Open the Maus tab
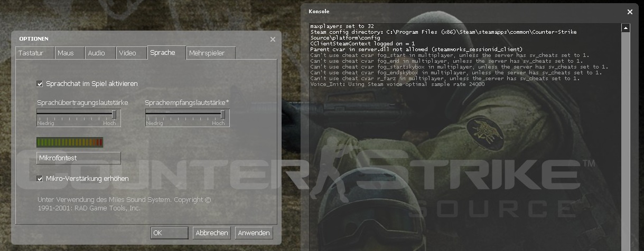 click(x=69, y=53)
